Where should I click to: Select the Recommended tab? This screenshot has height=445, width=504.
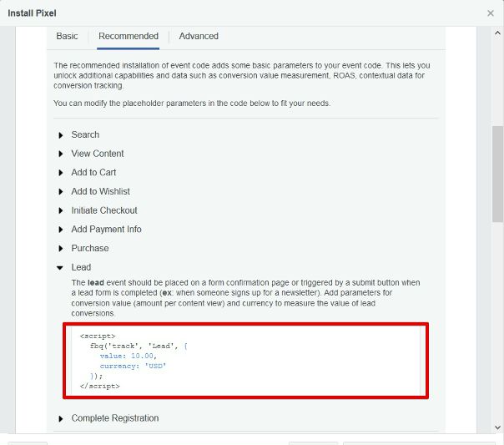pos(129,36)
